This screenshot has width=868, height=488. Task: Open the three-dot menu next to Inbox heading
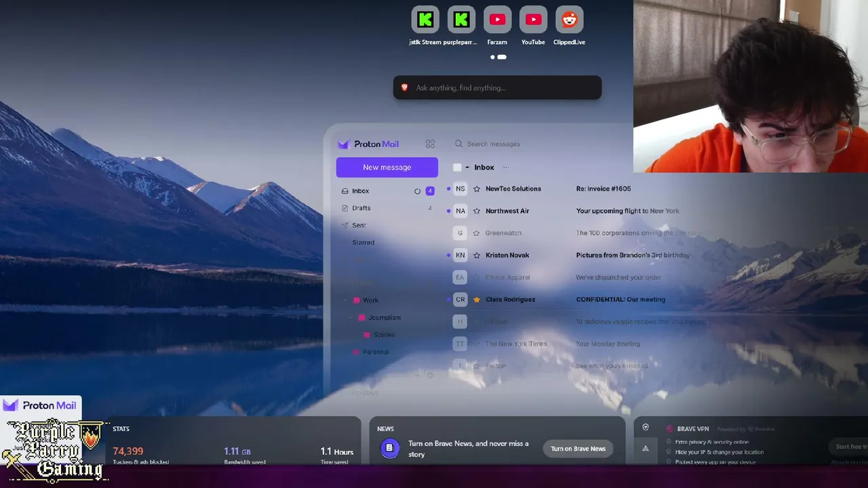(x=506, y=167)
